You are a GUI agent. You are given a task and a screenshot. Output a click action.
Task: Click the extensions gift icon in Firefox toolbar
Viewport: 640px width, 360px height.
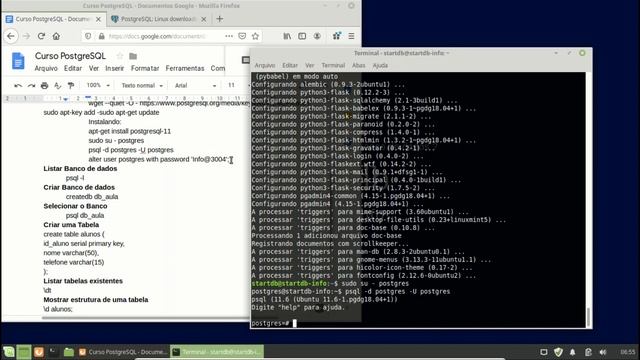(337, 36)
